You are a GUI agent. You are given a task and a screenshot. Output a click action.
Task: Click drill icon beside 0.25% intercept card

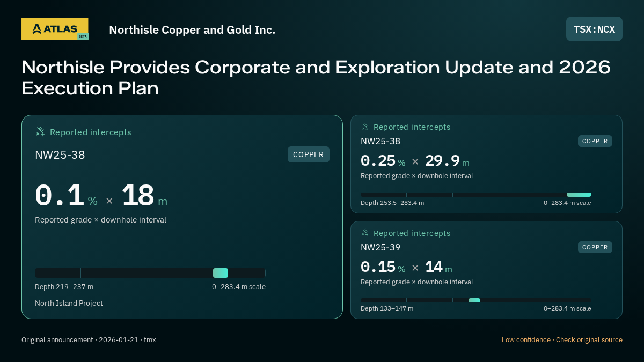(365, 127)
